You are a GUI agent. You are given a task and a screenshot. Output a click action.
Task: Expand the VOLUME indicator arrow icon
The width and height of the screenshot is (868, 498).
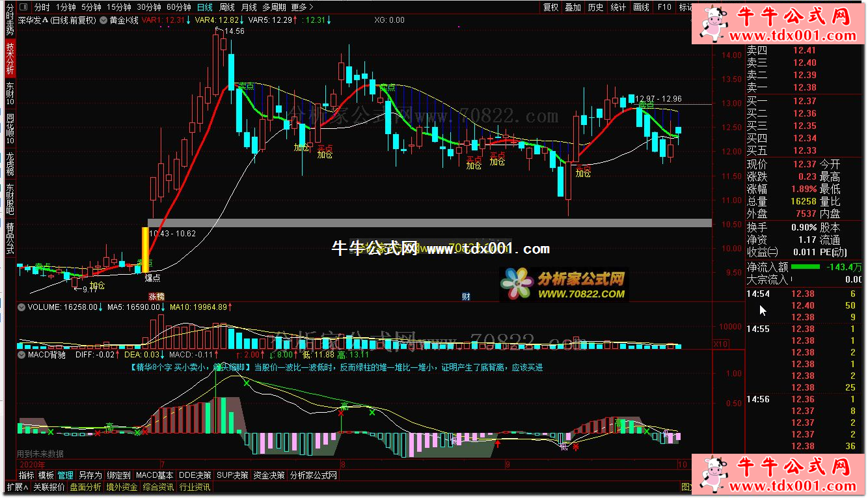21,307
